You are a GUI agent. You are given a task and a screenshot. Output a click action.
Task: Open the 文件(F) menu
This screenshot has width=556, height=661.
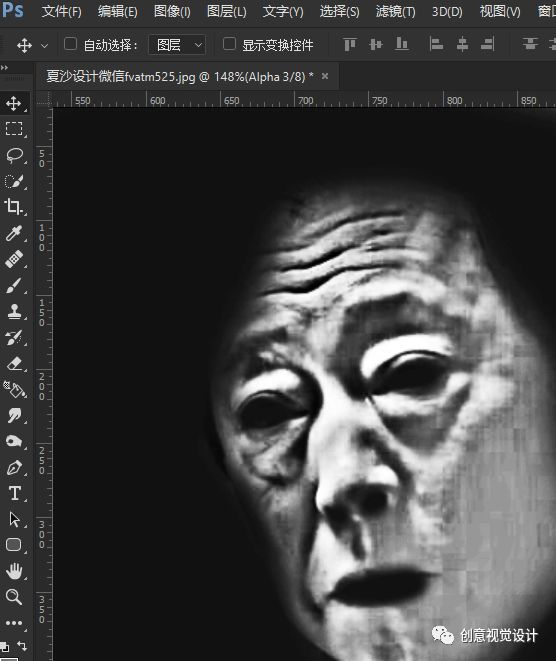(62, 11)
